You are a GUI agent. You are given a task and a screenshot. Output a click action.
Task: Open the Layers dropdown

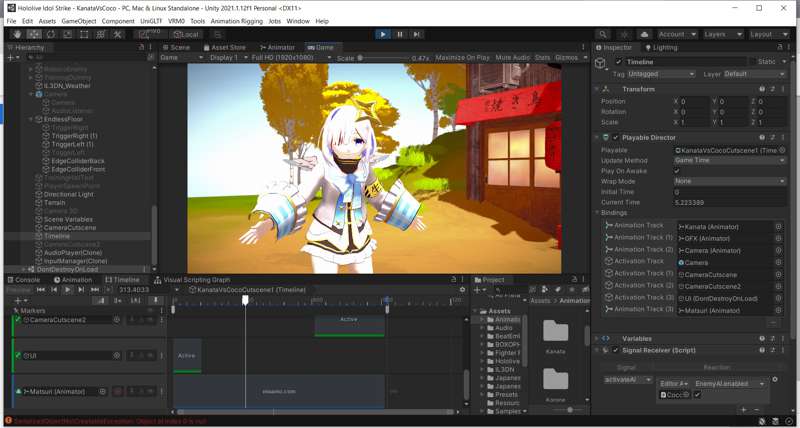[722, 34]
